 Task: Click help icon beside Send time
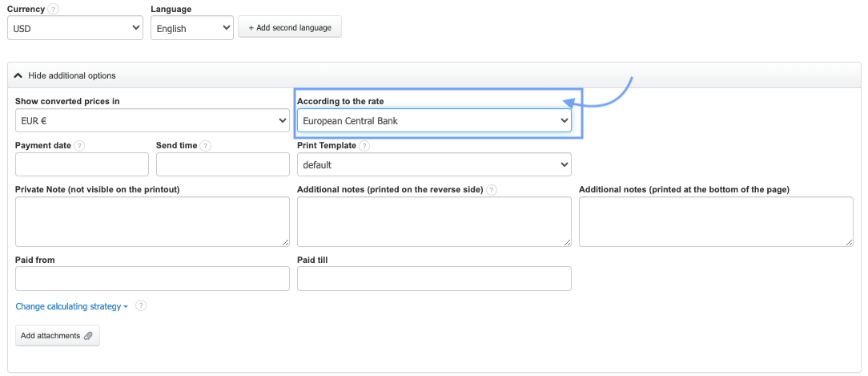[206, 146]
